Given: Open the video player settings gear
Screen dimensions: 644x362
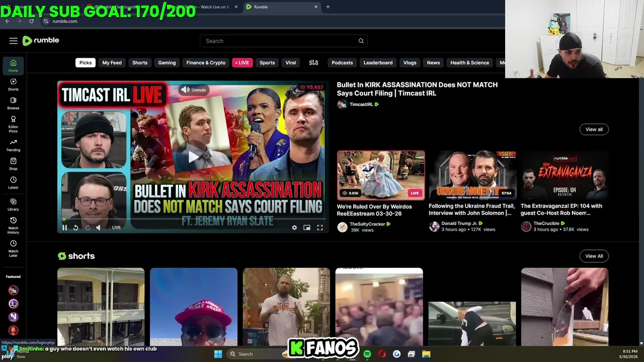Looking at the screenshot, I should (294, 228).
